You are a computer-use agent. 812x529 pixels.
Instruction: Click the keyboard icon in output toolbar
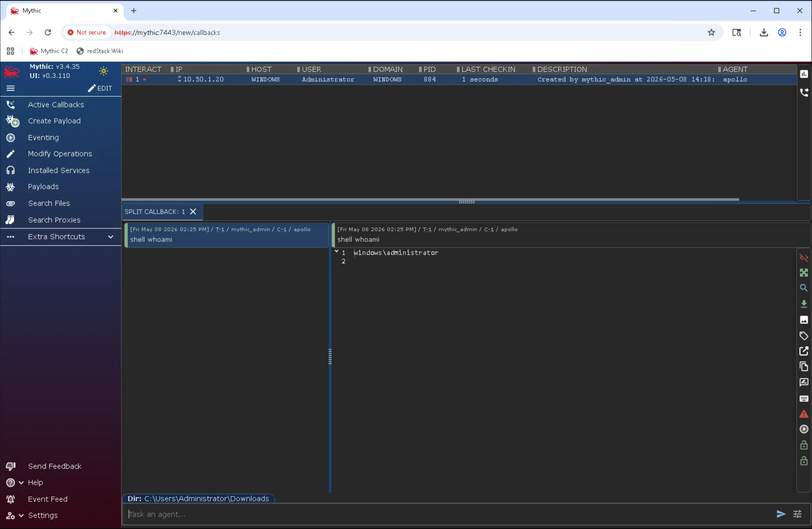[804, 399]
